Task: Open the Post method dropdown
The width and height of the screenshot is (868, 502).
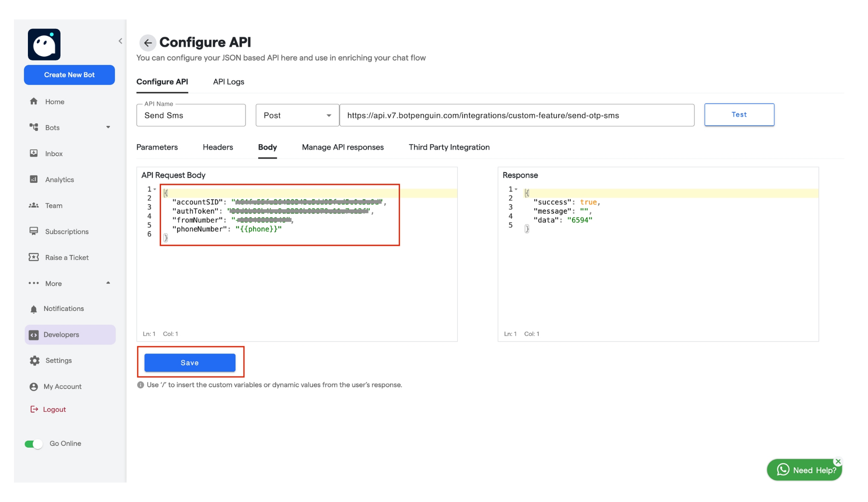Action: (x=329, y=115)
